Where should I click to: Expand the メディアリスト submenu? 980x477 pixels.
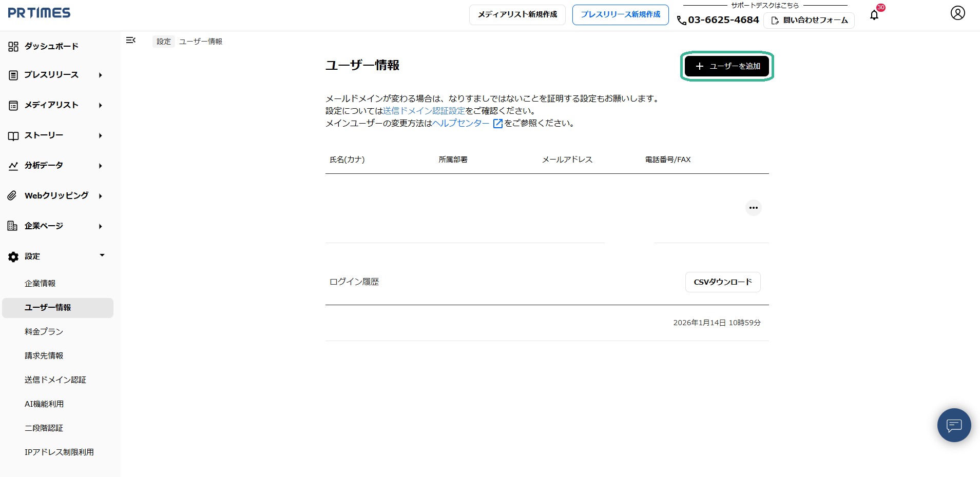pyautogui.click(x=101, y=105)
